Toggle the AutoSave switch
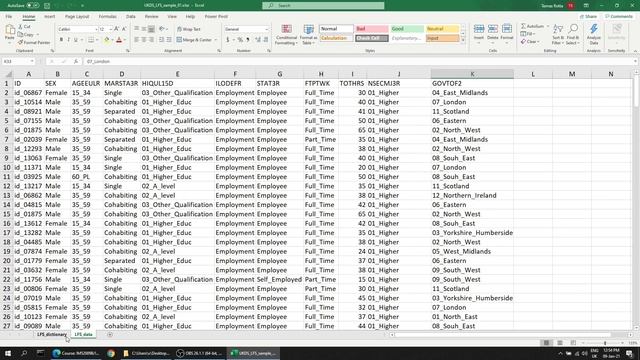Screen dimensions: 640x360 [x=33, y=6]
